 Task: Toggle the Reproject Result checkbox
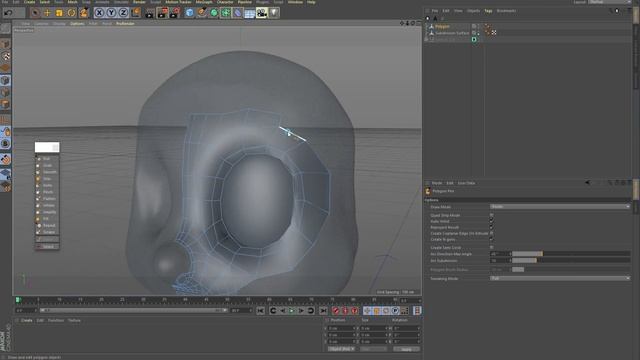[491, 227]
